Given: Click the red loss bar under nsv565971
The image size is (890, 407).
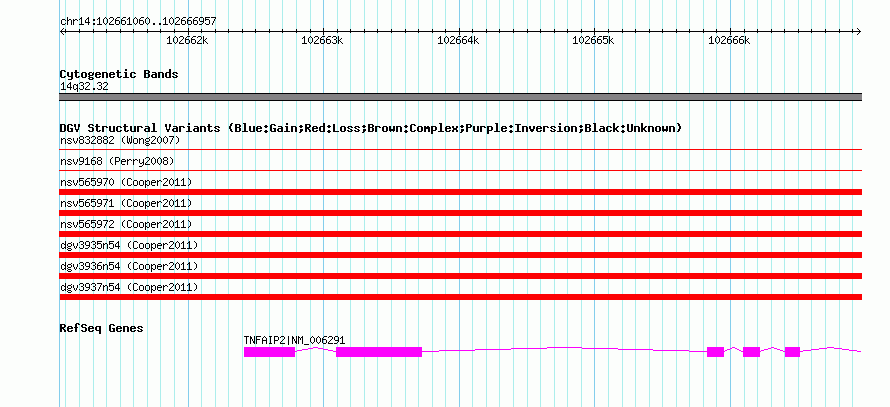Looking at the screenshot, I should coord(460,213).
